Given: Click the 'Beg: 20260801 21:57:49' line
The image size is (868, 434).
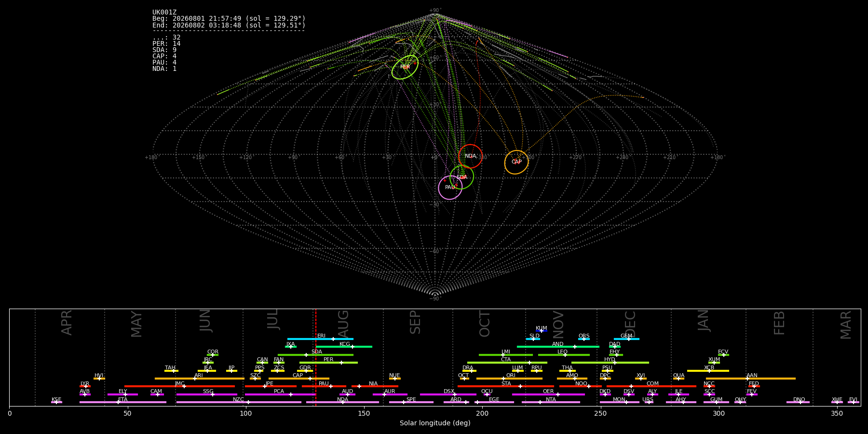Looking at the screenshot, I should pos(229,19).
